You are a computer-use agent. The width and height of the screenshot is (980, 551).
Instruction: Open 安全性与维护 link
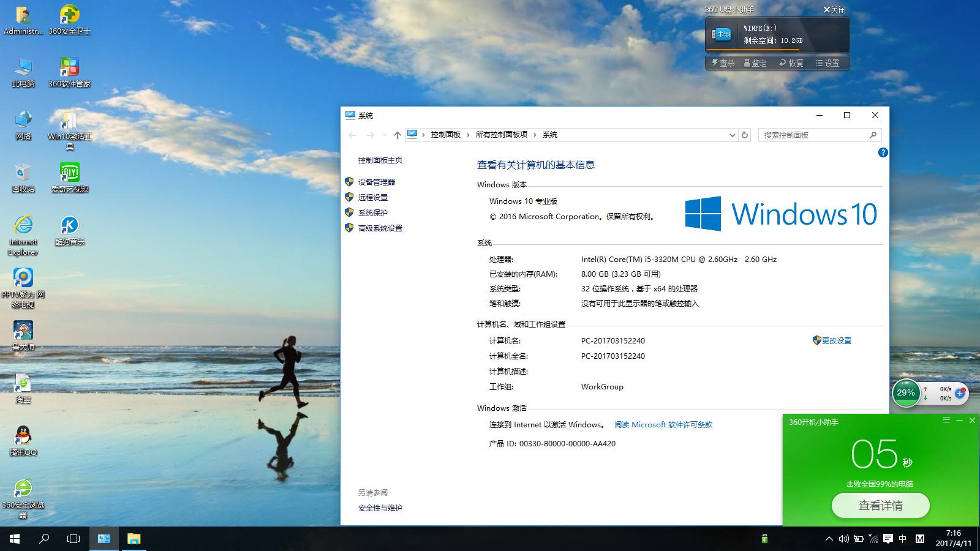click(x=380, y=508)
